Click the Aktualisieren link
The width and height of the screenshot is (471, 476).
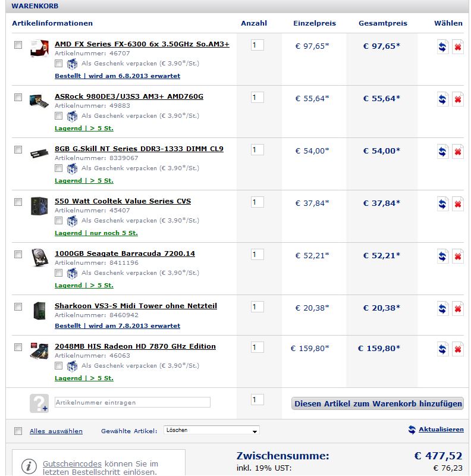pos(441,429)
